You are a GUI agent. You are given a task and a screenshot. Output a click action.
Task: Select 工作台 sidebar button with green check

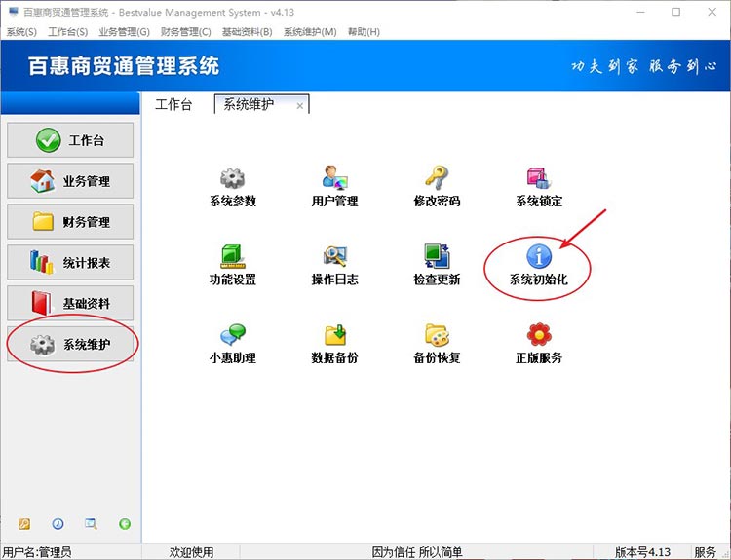pos(70,140)
